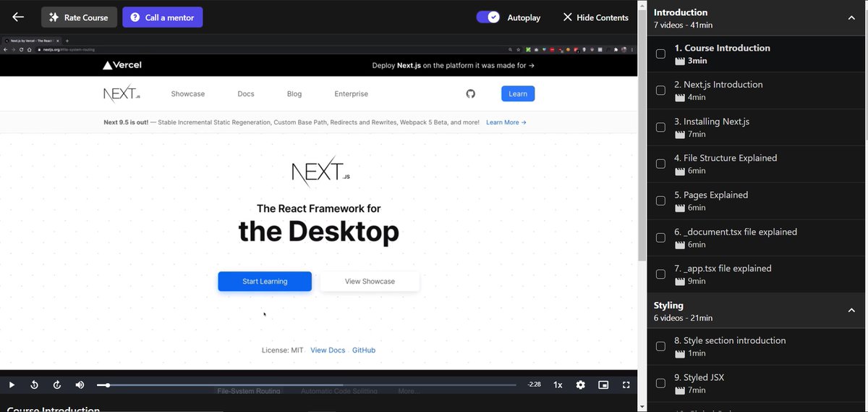This screenshot has width=868, height=412.
Task: Click the File-System Routing tab in video
Action: click(x=249, y=391)
